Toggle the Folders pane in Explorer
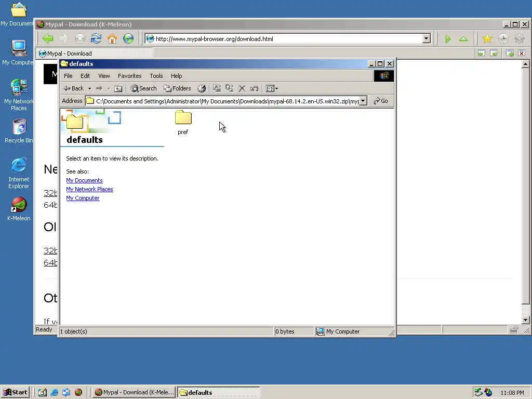 tap(178, 88)
